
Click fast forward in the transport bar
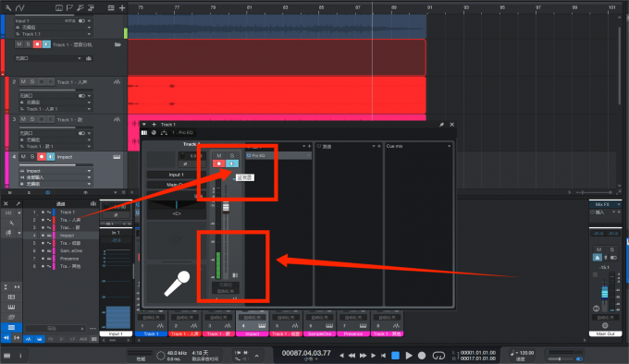363,355
